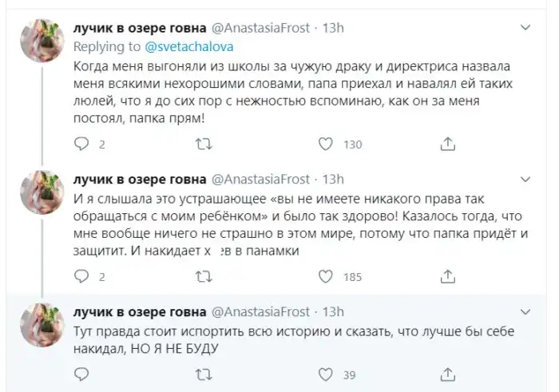
Task: Retweet the second tweet
Action: coord(204,277)
